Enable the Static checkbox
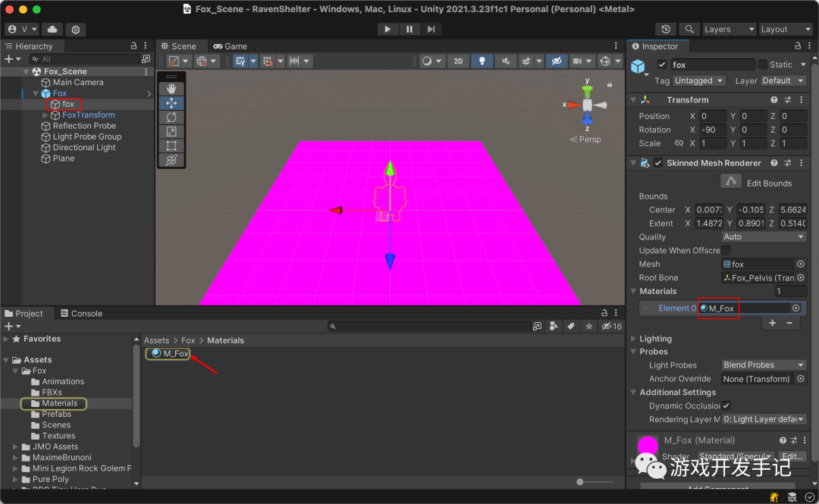The height and width of the screenshot is (504, 819). [x=763, y=64]
